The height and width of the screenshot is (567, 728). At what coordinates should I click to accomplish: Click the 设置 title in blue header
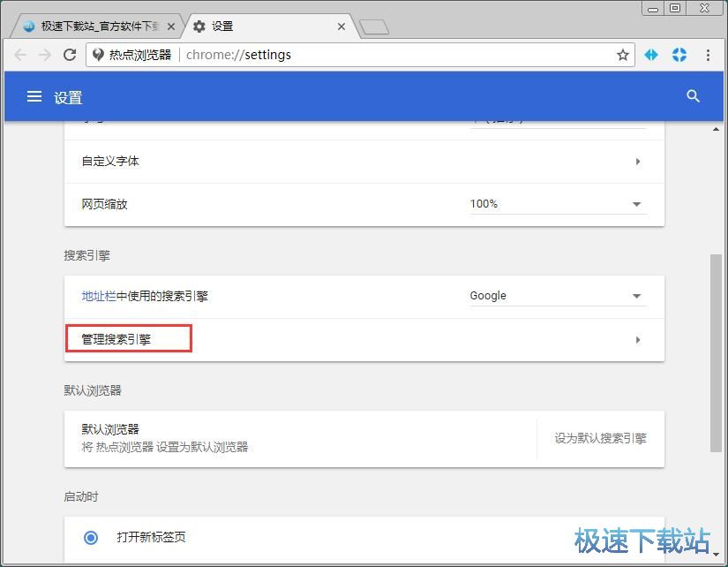click(68, 98)
